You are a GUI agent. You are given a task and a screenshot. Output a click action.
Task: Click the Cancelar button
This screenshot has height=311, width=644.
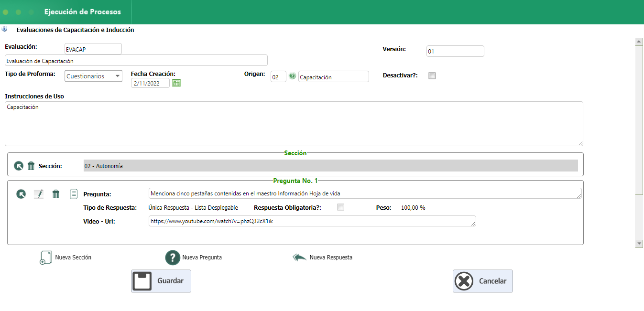point(483,281)
